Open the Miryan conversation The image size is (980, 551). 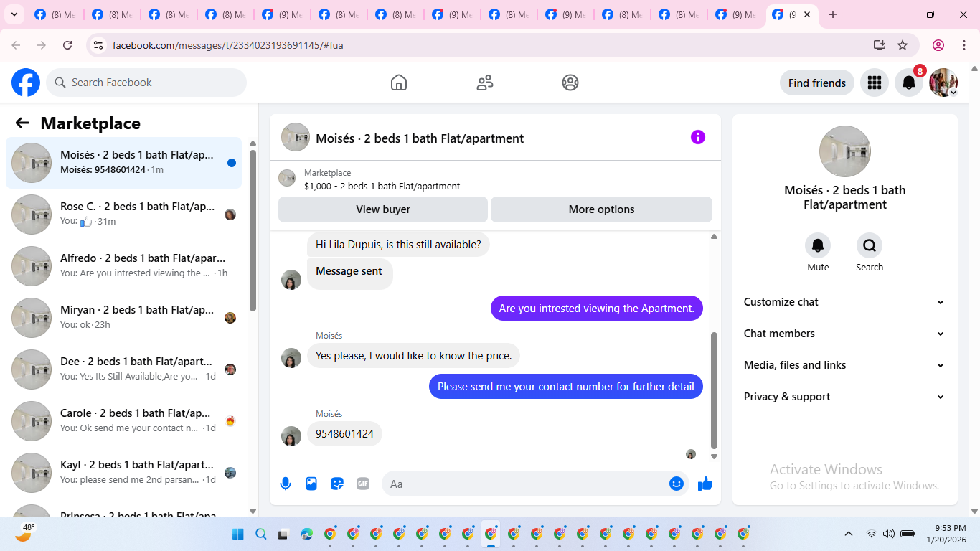(x=123, y=318)
